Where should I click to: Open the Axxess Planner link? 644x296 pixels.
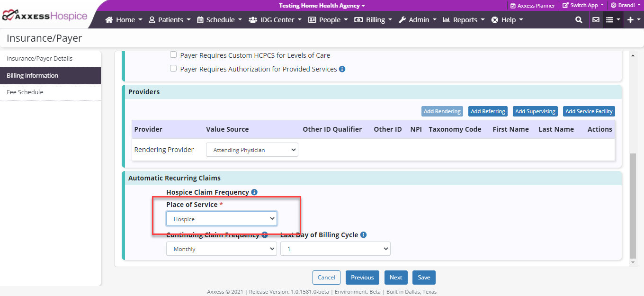pos(532,6)
